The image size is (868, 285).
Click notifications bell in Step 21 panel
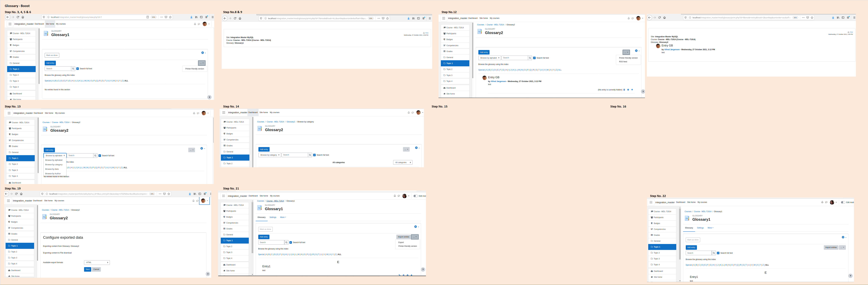coord(395,196)
